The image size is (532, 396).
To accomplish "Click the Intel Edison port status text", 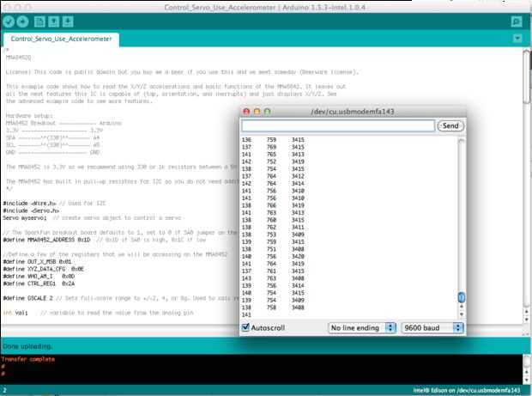I will (x=467, y=390).
